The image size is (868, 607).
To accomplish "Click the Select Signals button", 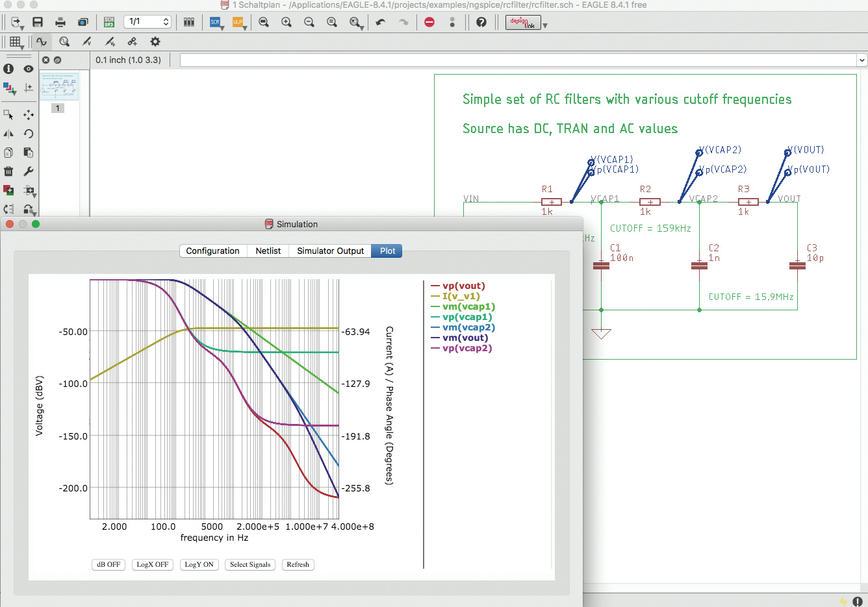I will click(x=250, y=565).
